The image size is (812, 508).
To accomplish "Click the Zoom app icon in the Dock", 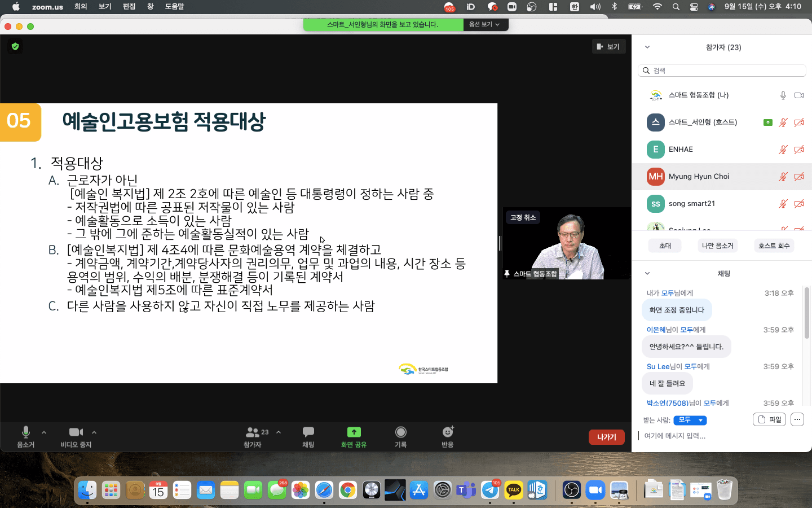I will 595,490.
